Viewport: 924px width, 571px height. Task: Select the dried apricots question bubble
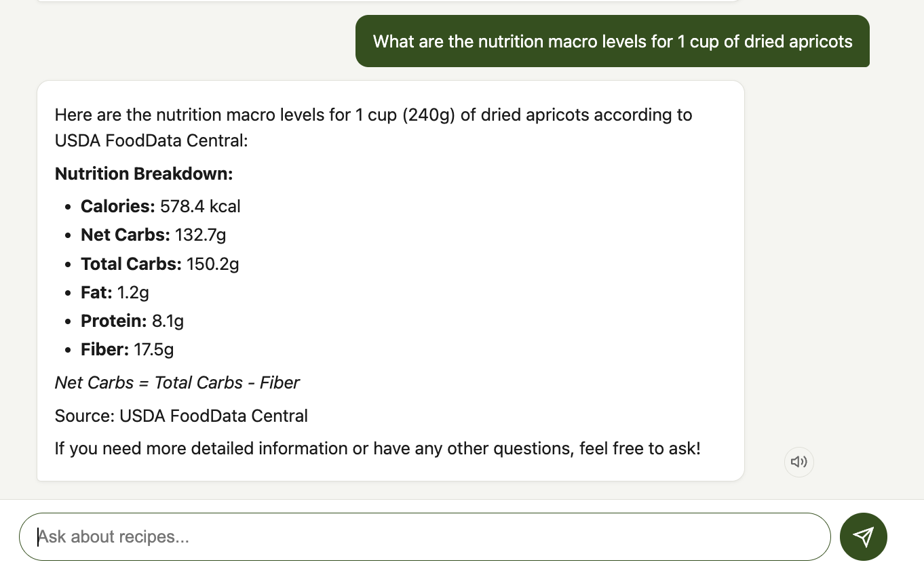click(611, 41)
